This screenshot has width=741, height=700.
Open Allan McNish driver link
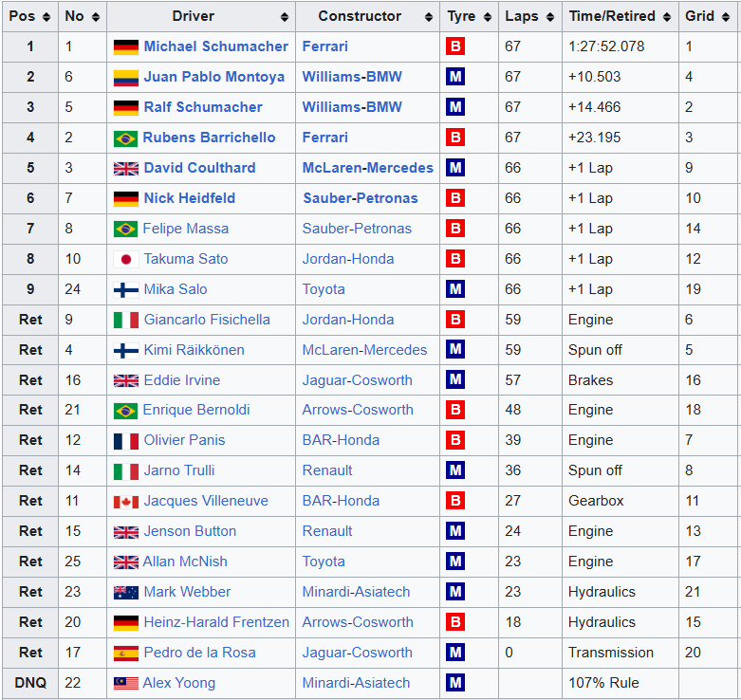185,562
